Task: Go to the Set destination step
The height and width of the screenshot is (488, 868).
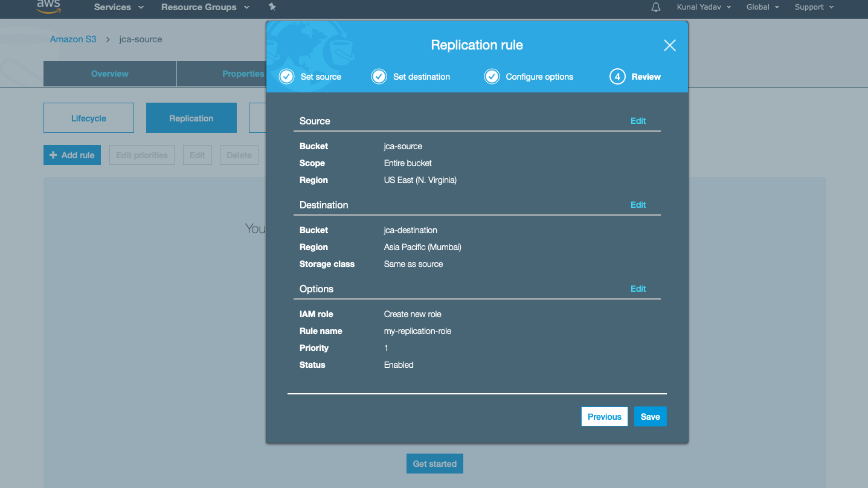Action: pyautogui.click(x=422, y=77)
